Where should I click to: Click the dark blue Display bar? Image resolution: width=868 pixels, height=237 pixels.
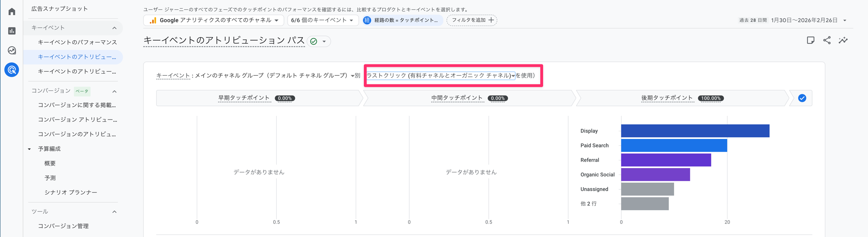695,131
